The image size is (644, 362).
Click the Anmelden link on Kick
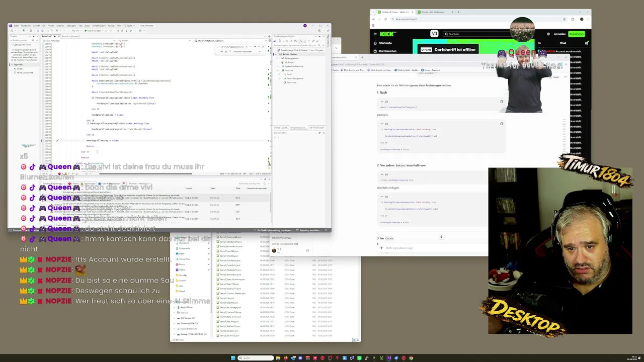point(559,34)
